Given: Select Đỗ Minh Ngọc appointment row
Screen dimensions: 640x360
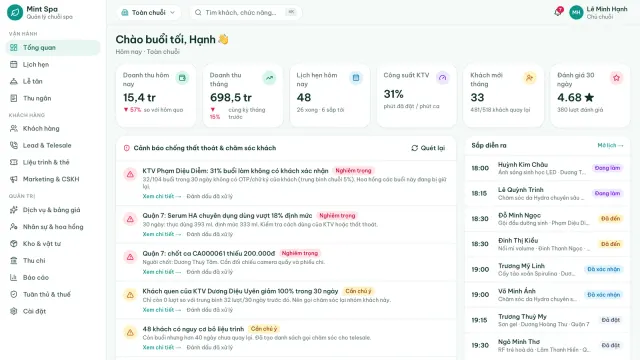Looking at the screenshot, I should (547, 219).
